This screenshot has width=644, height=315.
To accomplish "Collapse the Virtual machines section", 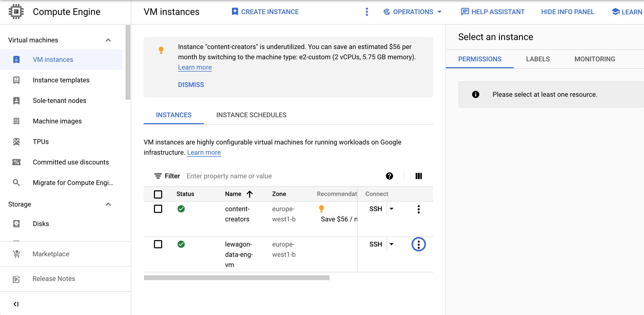I will (108, 40).
